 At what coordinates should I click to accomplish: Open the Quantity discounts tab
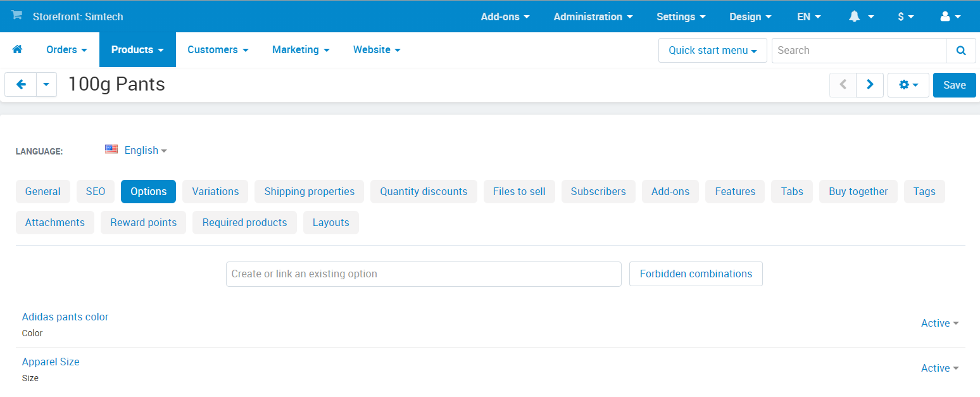tap(424, 191)
